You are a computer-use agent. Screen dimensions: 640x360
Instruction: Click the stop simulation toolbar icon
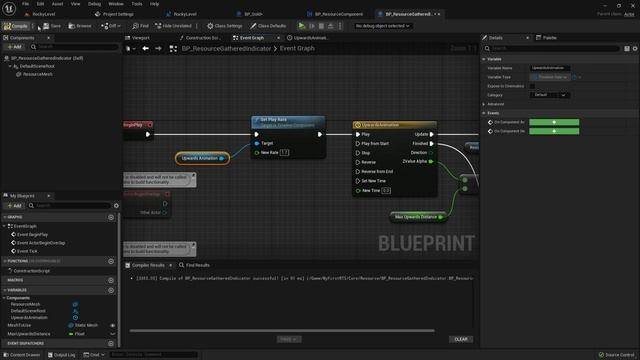click(321, 26)
